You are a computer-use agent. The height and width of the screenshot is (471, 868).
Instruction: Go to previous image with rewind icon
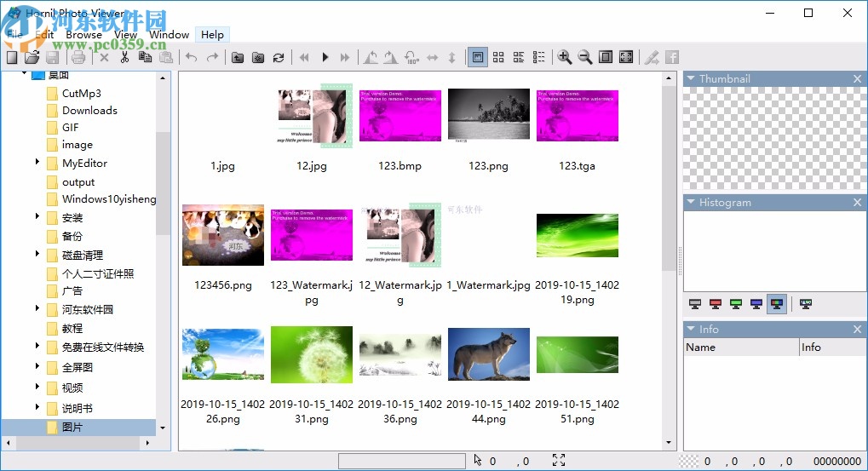[304, 57]
